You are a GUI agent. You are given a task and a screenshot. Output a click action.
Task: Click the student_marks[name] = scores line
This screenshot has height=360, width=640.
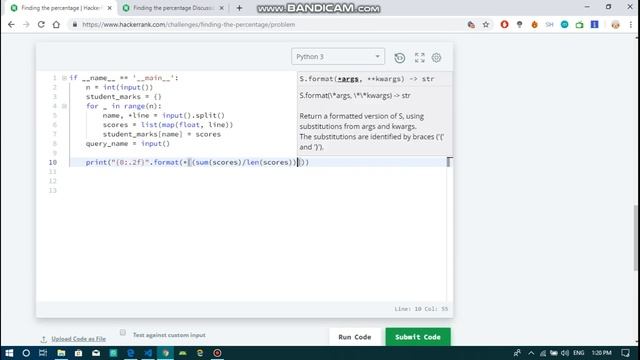(162, 134)
